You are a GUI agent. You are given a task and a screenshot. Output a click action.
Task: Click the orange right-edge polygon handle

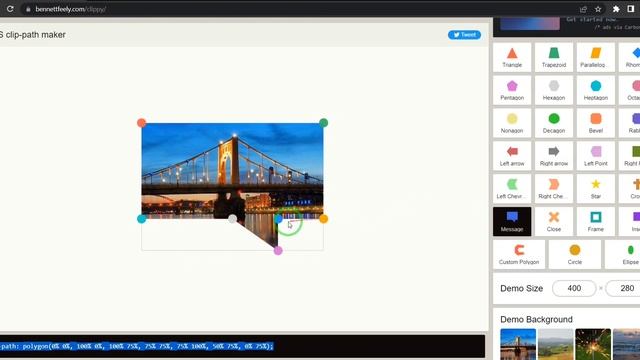point(323,219)
